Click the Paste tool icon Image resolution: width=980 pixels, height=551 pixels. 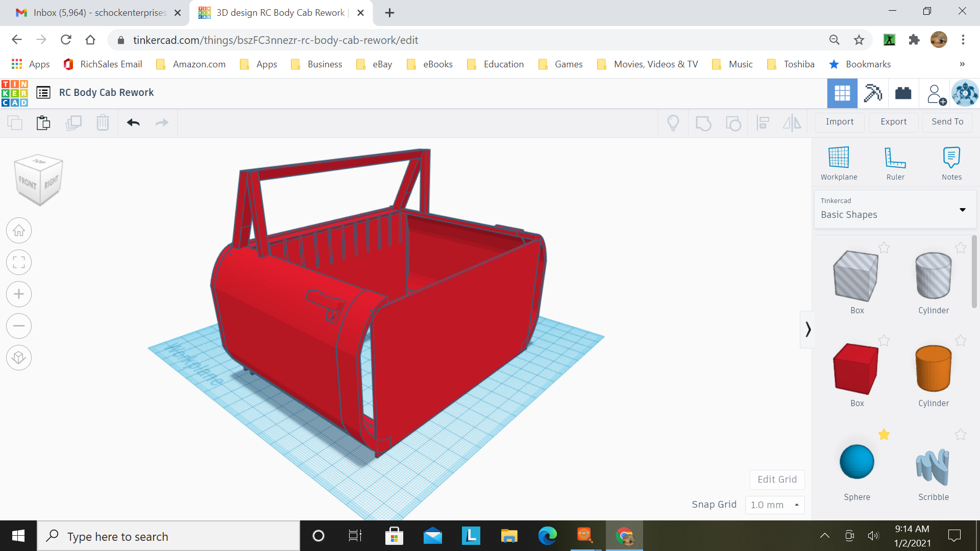(x=43, y=123)
